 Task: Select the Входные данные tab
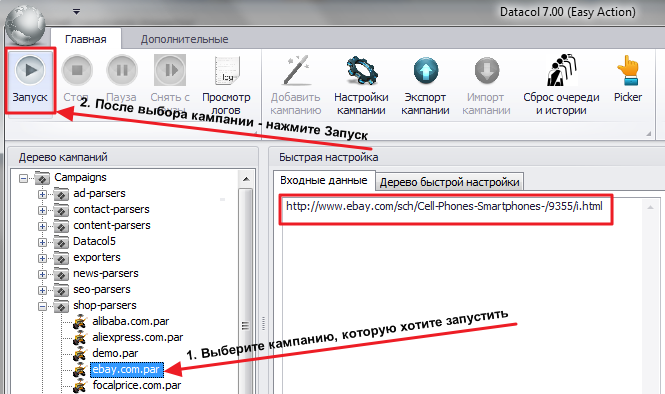click(324, 180)
